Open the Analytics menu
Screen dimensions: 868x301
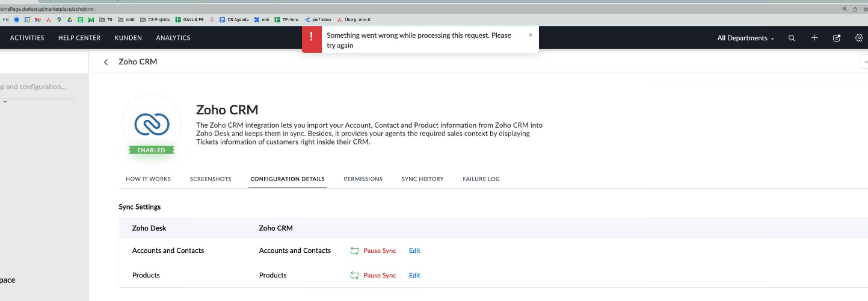[173, 38]
